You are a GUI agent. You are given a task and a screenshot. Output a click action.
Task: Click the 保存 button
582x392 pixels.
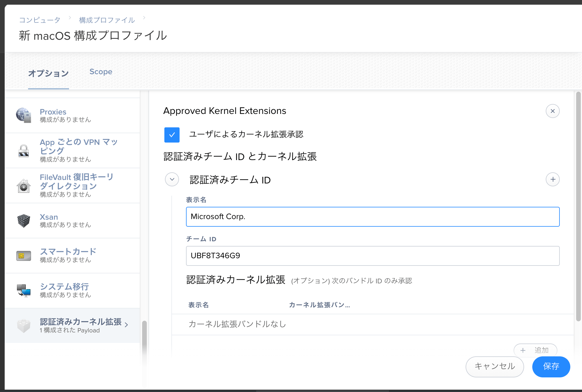click(x=551, y=367)
